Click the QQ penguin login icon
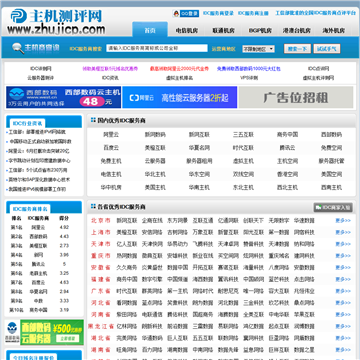360x360 pixels. [176, 14]
